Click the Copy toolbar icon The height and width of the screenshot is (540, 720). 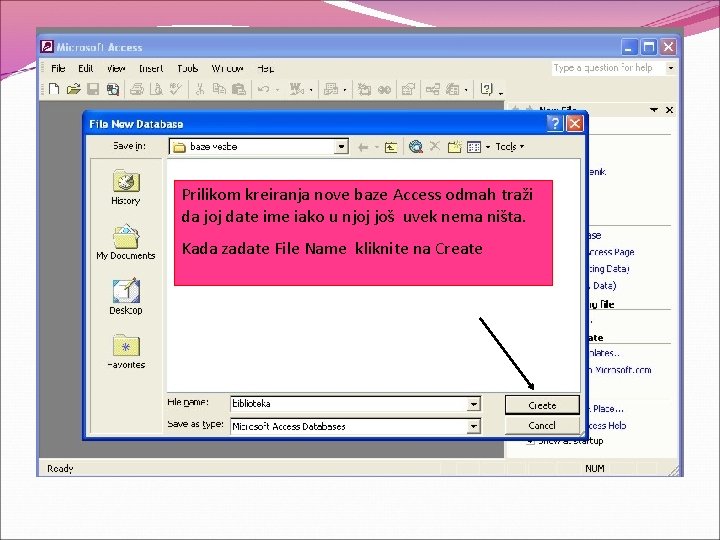pyautogui.click(x=219, y=89)
